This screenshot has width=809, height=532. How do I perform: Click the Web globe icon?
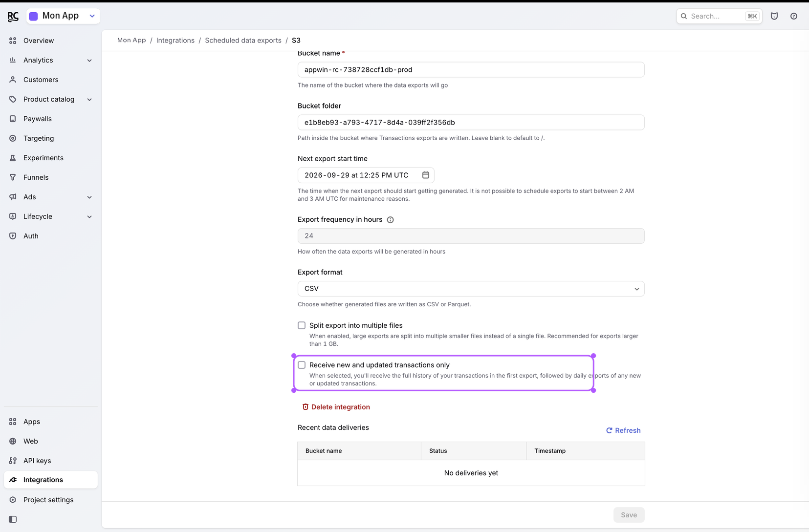(x=13, y=441)
